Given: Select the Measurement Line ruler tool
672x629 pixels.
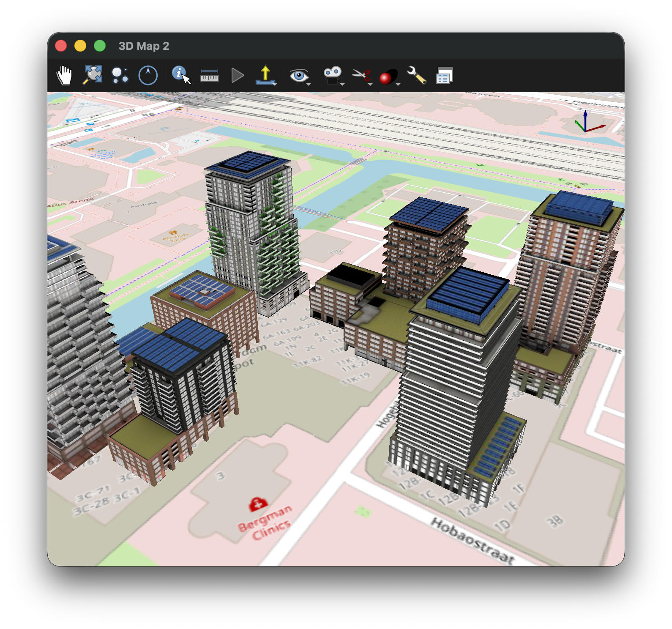Looking at the screenshot, I should pos(209,76).
